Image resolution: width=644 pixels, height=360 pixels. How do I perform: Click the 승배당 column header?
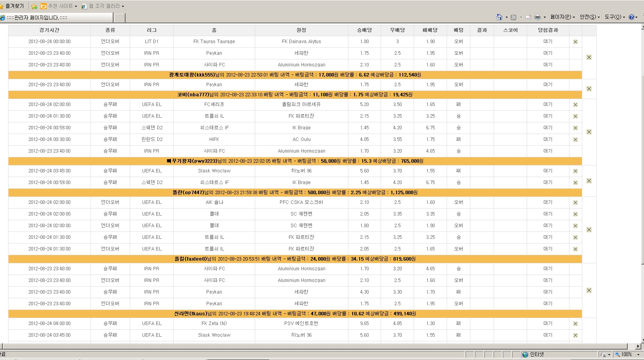[365, 30]
